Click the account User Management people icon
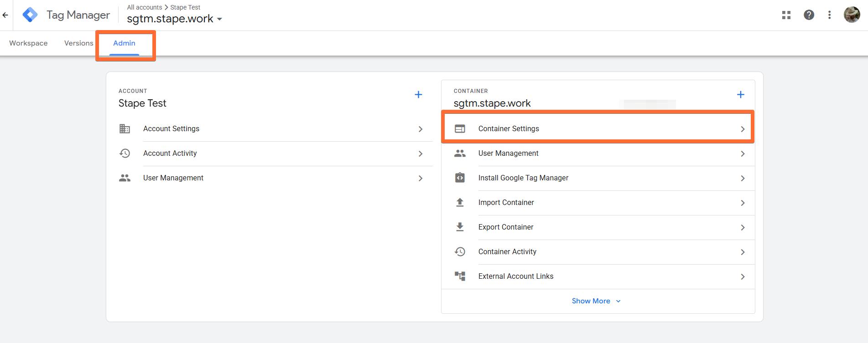 coord(125,178)
